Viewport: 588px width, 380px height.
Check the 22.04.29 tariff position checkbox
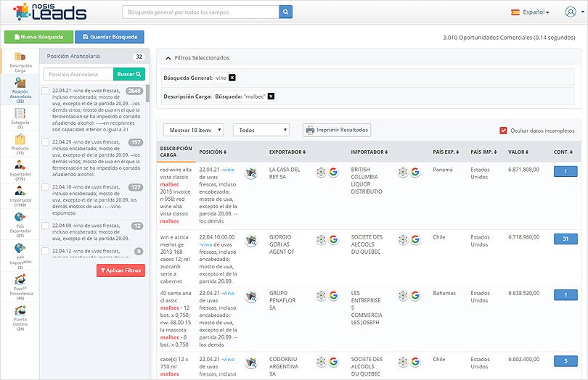click(46, 142)
